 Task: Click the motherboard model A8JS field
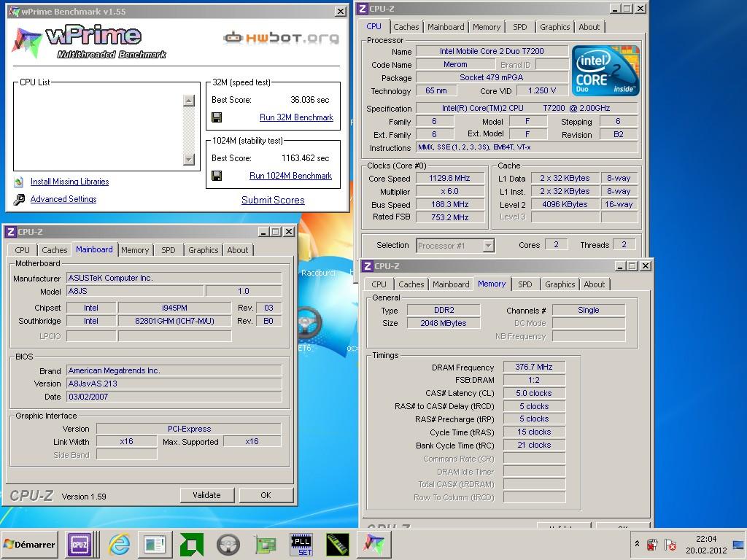pos(135,291)
